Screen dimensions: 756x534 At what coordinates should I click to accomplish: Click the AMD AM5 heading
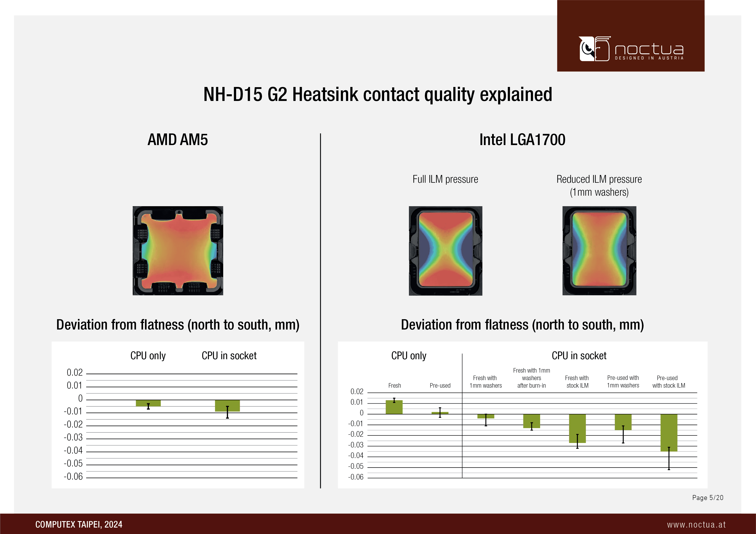(178, 139)
